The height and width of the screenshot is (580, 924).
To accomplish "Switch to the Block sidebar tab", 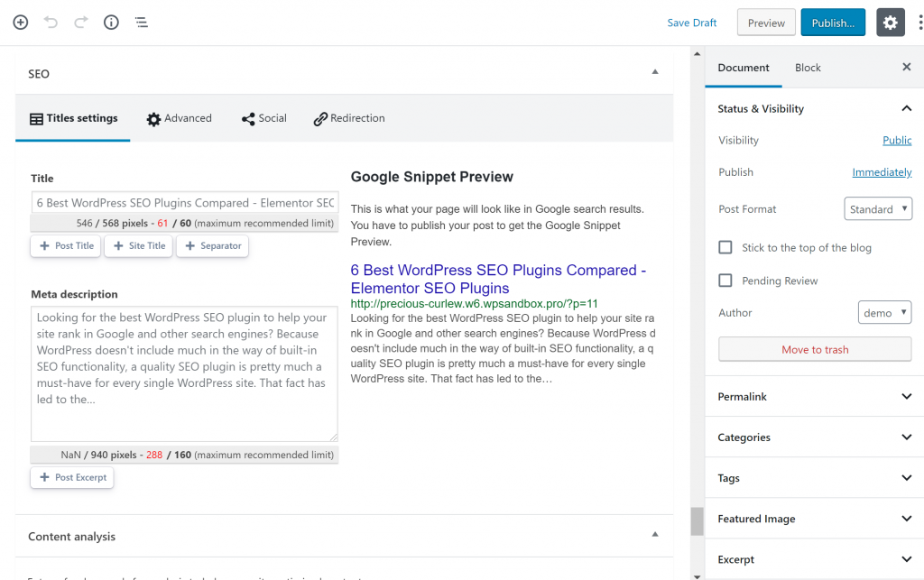I will 808,68.
